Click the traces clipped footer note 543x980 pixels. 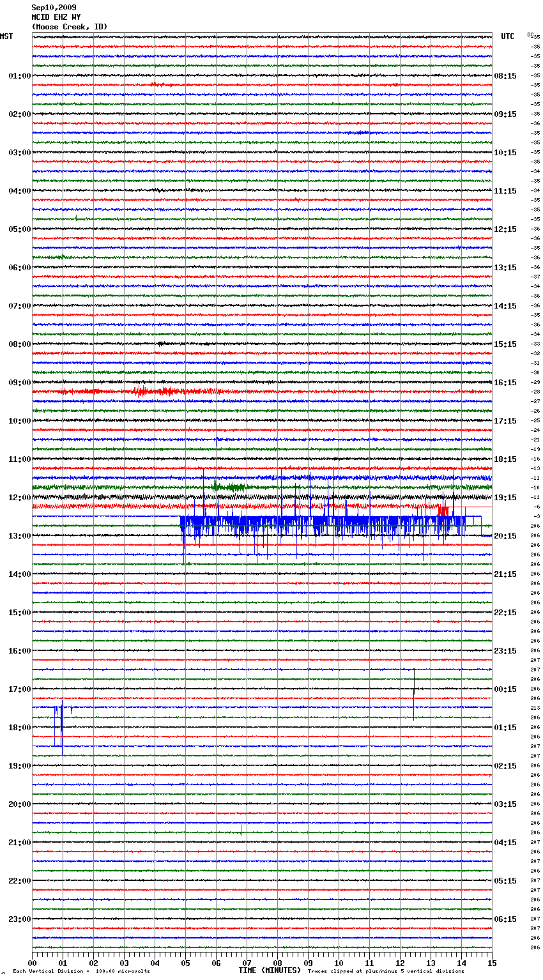[386, 971]
